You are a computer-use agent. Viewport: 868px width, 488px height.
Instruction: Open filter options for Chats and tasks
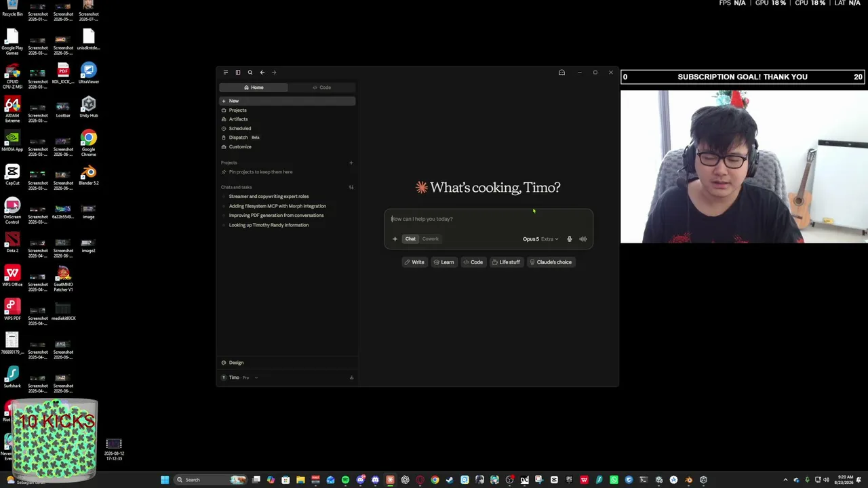[351, 187]
